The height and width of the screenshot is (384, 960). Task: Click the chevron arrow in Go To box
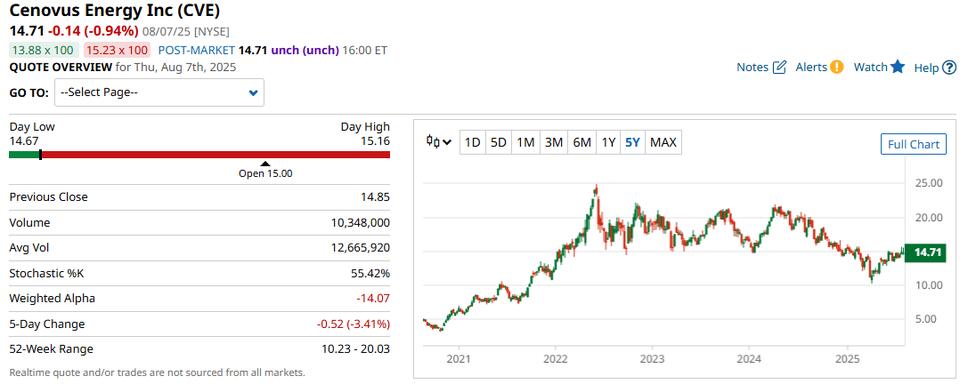pyautogui.click(x=253, y=93)
